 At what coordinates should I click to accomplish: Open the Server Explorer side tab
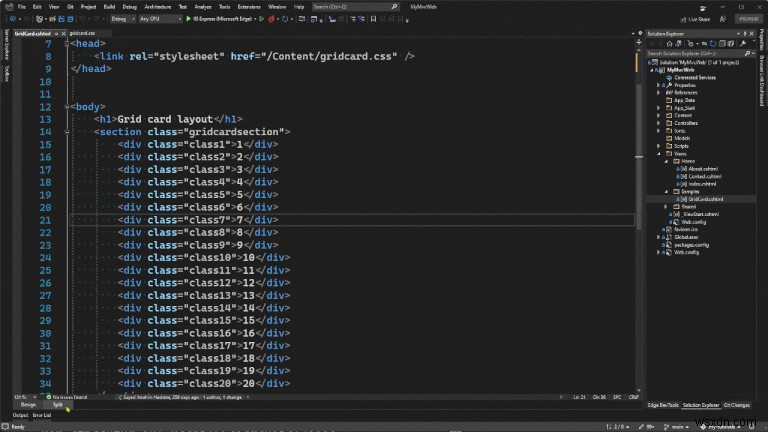click(x=6, y=44)
